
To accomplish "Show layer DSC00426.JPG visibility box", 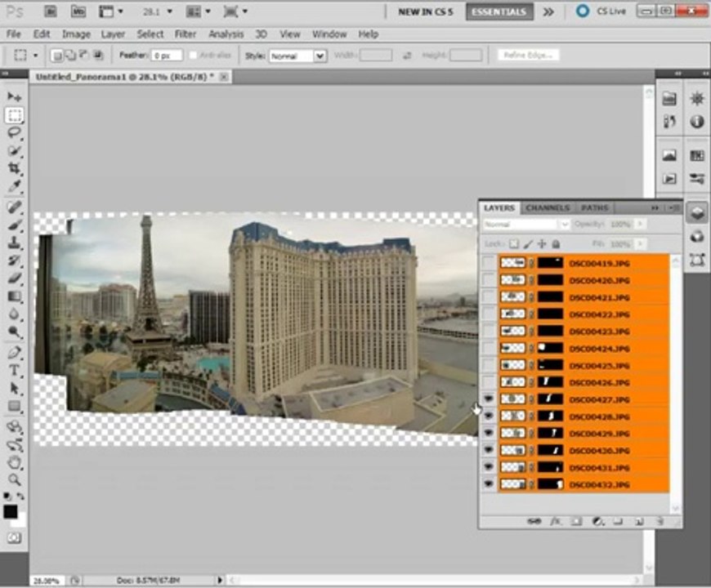I will (x=489, y=382).
